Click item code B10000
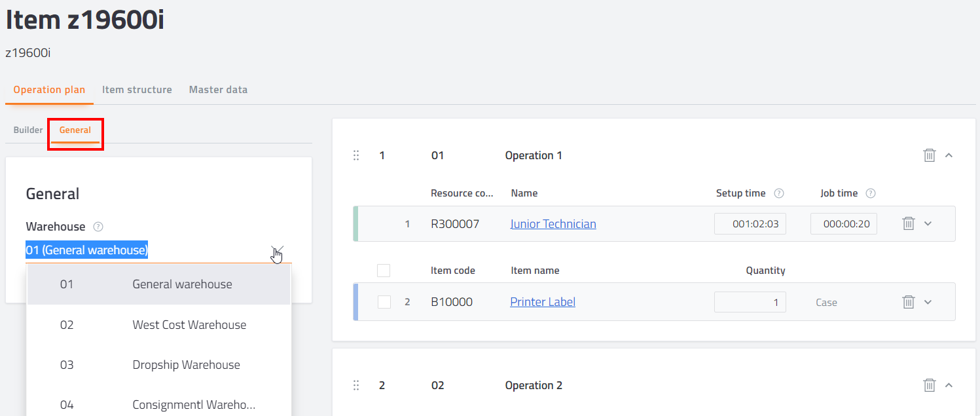Screen dimensions: 980x416 tap(452, 302)
